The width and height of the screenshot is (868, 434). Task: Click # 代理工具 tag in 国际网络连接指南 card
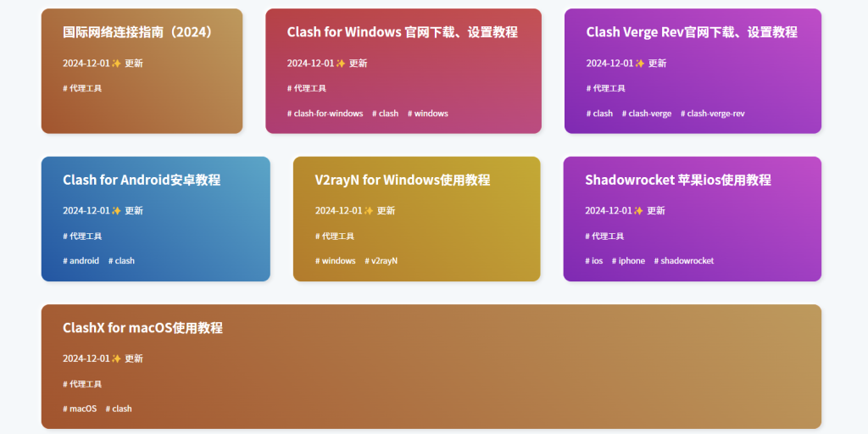coord(82,88)
